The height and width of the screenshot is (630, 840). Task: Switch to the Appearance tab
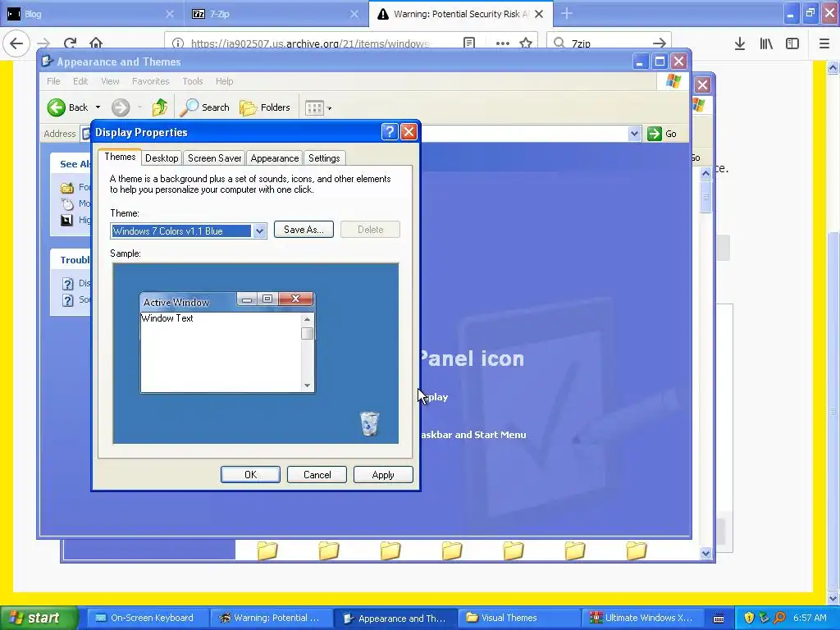click(274, 158)
